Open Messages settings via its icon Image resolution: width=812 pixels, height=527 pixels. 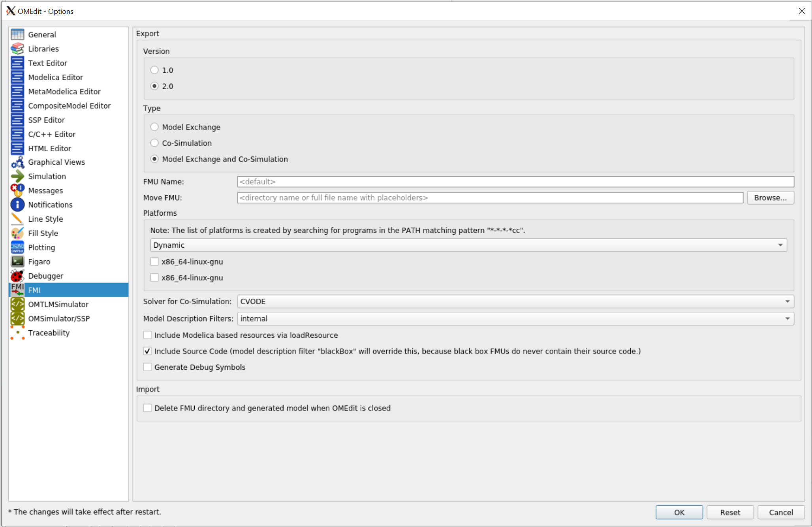click(17, 190)
